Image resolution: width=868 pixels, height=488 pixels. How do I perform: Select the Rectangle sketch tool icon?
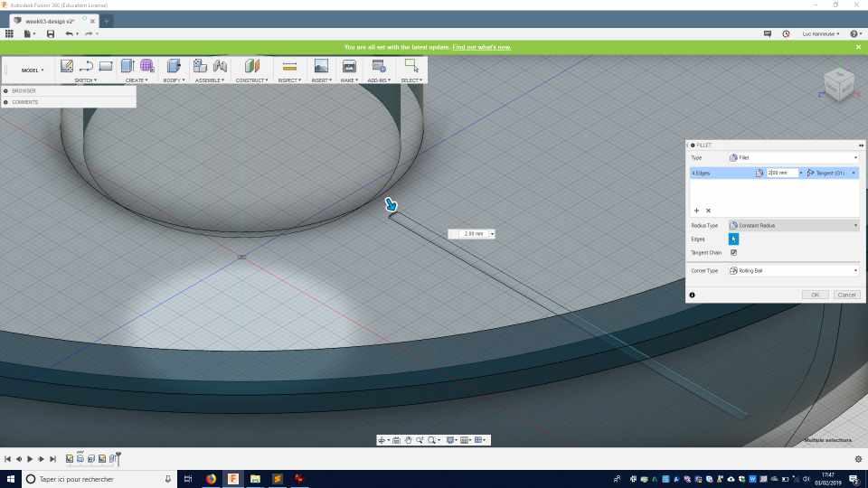point(106,66)
